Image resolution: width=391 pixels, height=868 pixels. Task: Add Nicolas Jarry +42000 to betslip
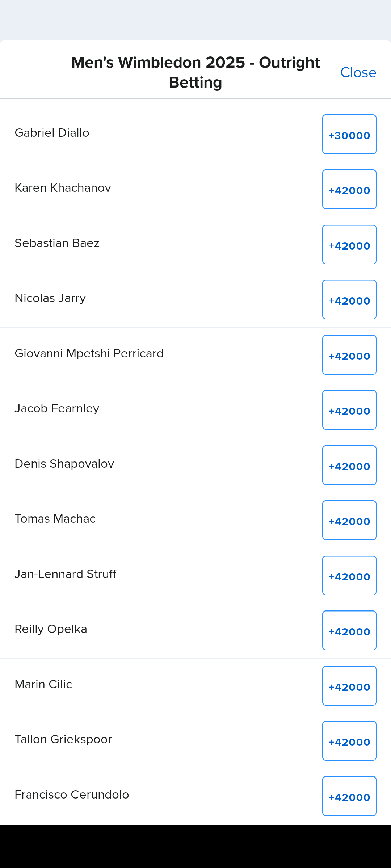point(349,300)
